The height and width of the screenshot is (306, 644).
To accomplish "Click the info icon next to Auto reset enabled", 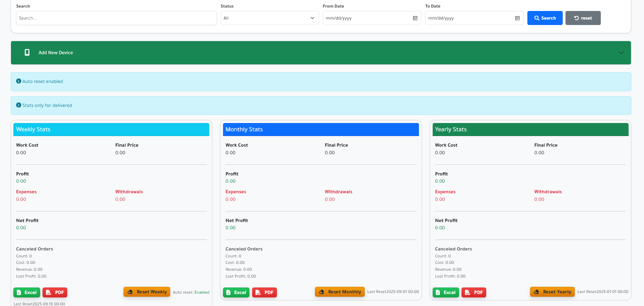I will coord(19,81).
